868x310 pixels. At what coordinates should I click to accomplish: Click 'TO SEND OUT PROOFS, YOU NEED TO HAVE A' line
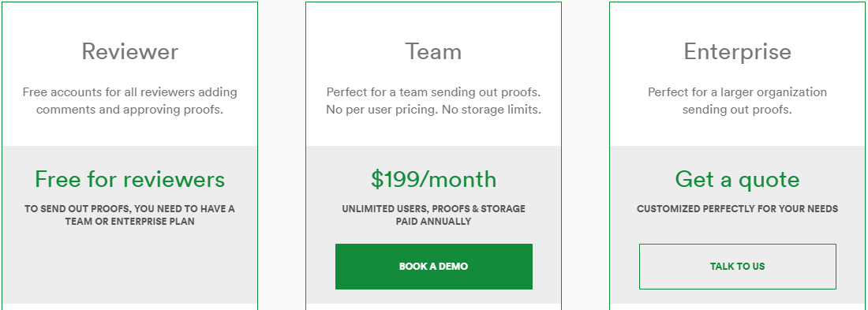click(x=130, y=209)
